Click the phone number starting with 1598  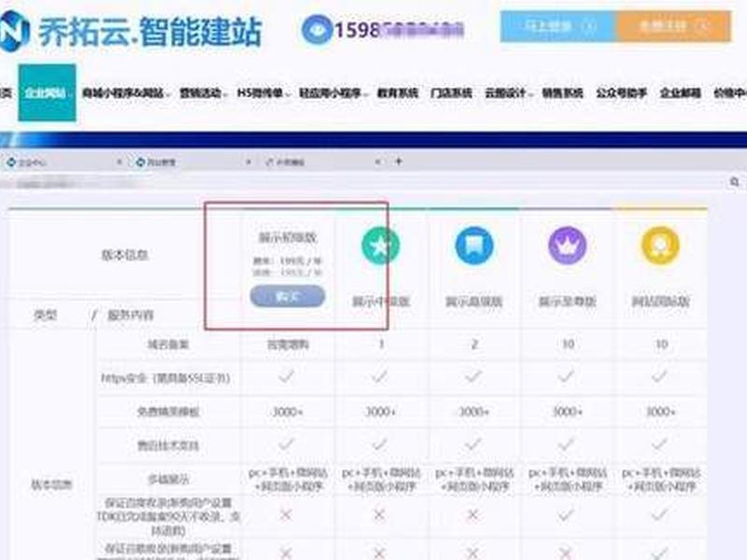pos(400,30)
